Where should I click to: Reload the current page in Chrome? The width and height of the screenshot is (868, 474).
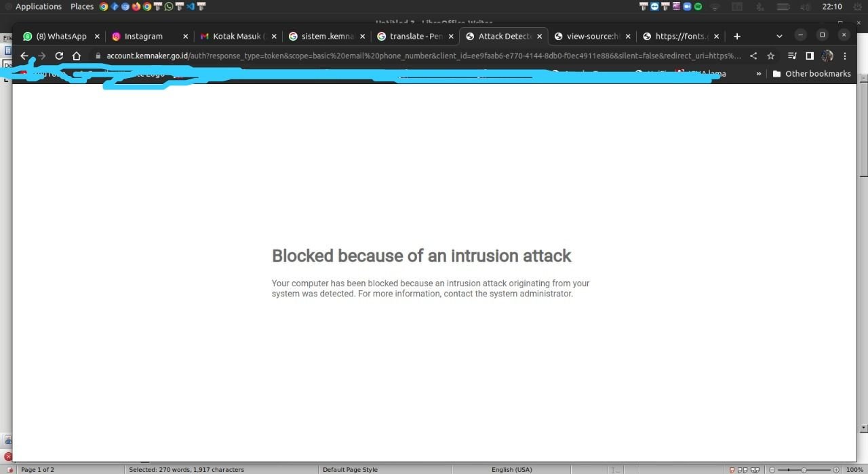(59, 56)
